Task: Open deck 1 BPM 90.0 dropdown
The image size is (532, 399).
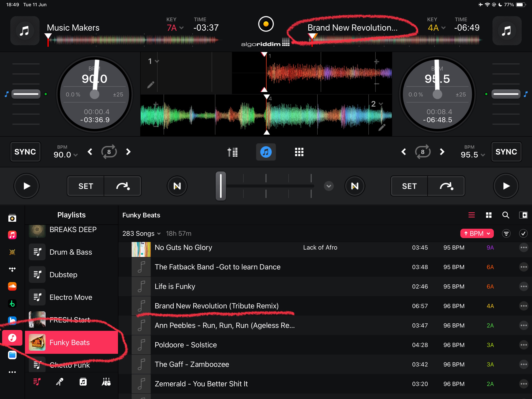Action: tap(65, 154)
